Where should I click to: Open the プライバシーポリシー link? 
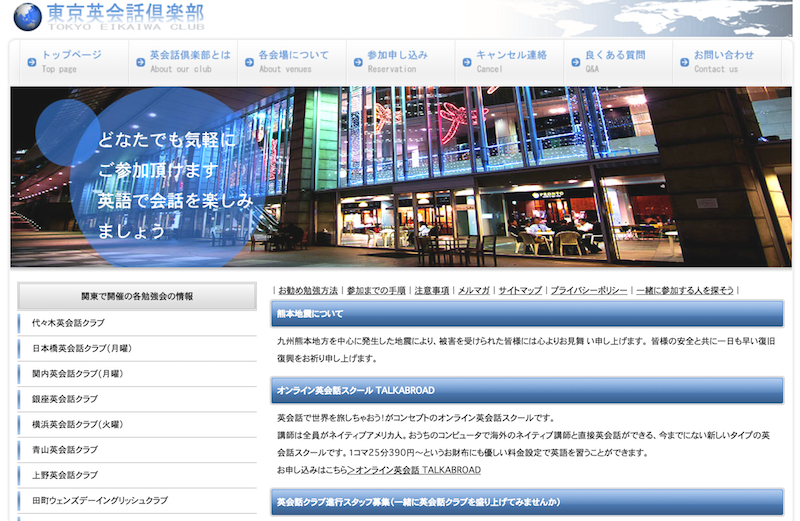click(589, 290)
